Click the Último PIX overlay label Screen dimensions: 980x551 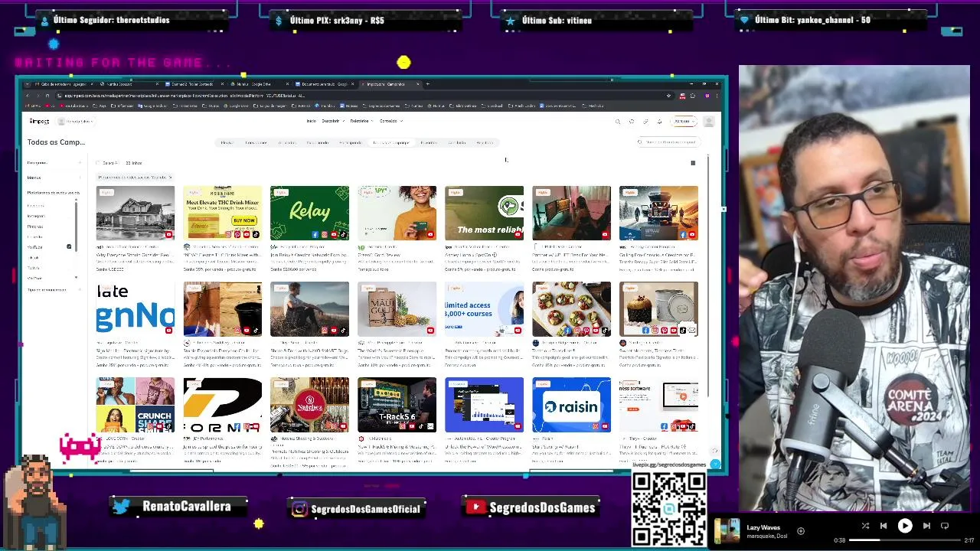click(337, 21)
